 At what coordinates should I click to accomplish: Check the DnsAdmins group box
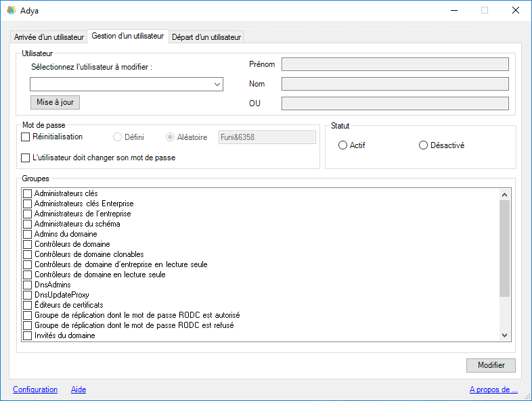click(x=28, y=285)
